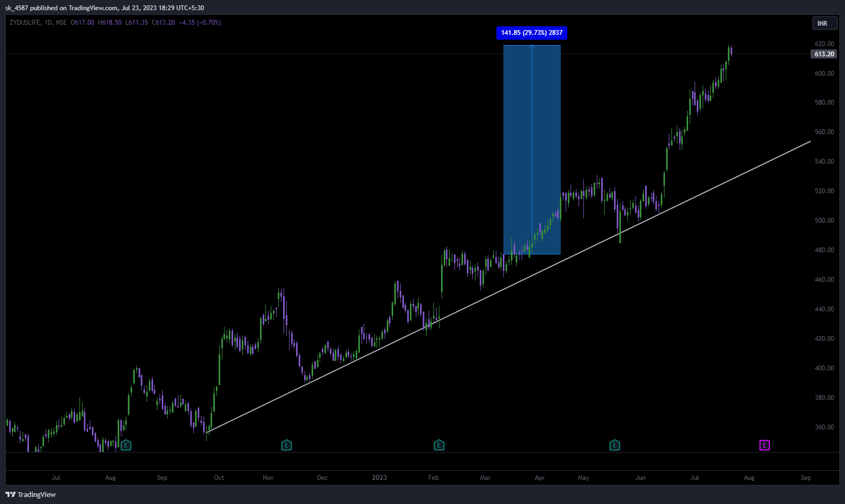This screenshot has width=845, height=504.
Task: Click the Nov label on time axis
Action: coord(268,478)
